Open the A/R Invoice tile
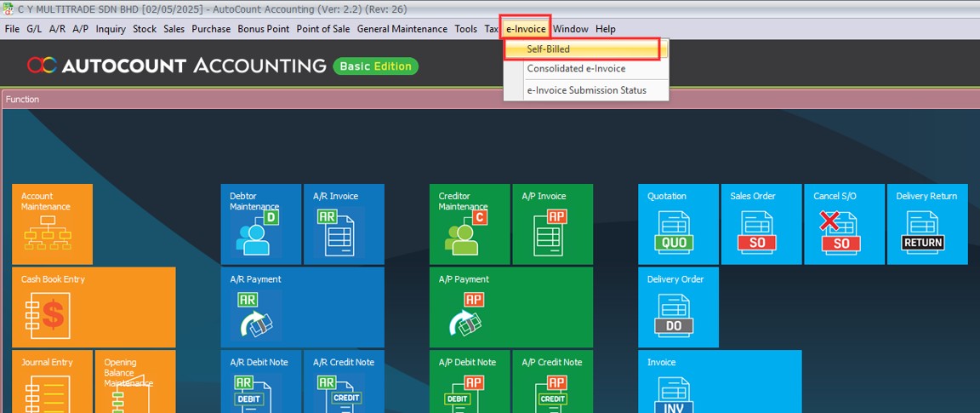980x413 pixels. pos(343,224)
